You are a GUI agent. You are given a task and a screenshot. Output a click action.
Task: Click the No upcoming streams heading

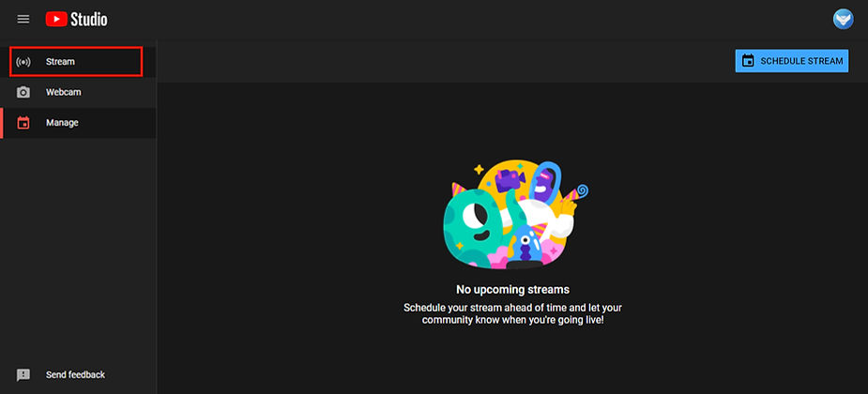point(512,290)
